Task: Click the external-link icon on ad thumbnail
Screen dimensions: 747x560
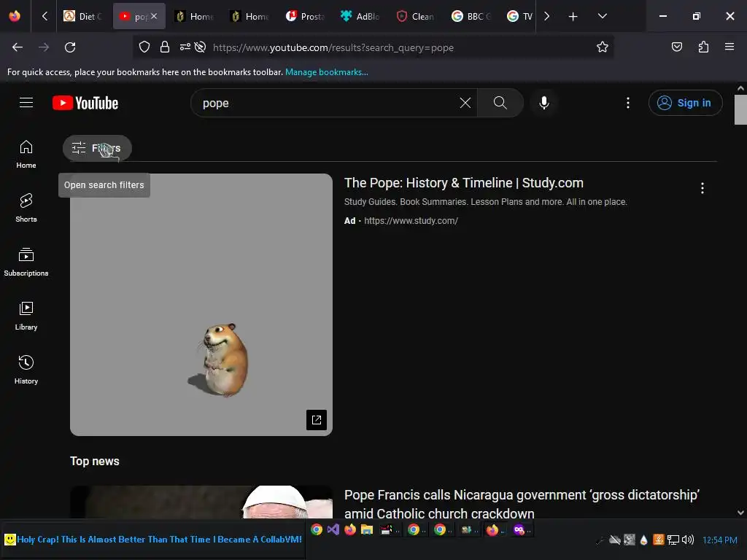Action: click(317, 419)
